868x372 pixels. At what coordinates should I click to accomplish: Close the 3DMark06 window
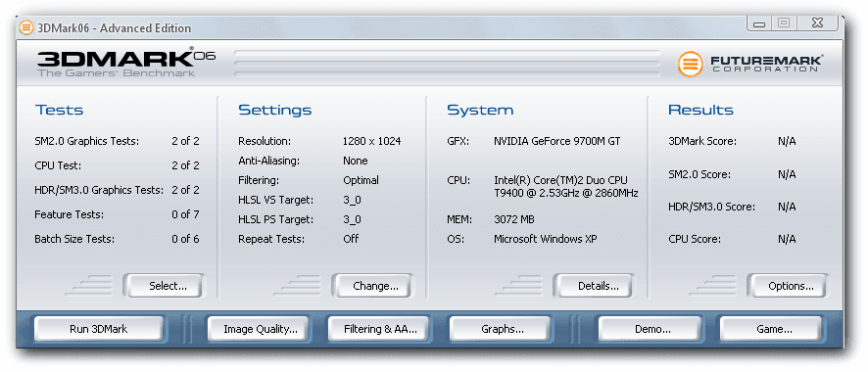[x=818, y=23]
